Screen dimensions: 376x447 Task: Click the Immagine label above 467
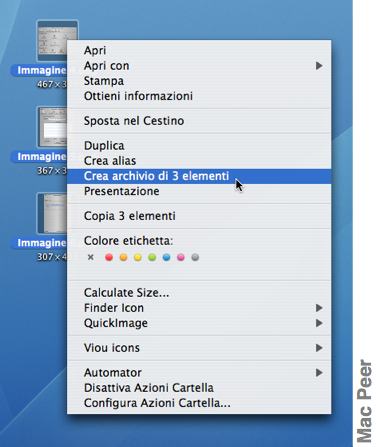[x=39, y=70]
